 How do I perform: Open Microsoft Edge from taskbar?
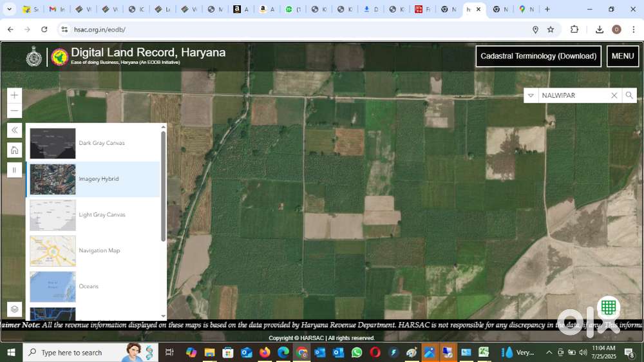(283, 352)
